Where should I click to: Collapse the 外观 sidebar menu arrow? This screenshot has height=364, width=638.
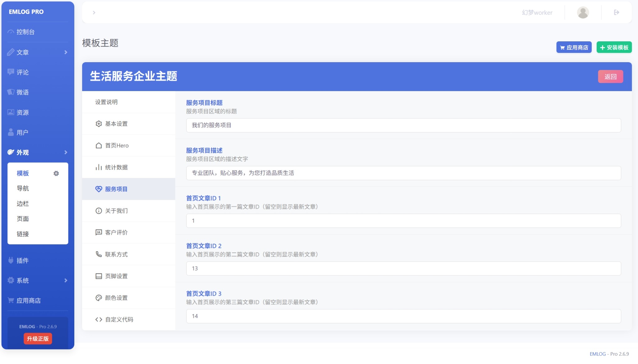66,152
